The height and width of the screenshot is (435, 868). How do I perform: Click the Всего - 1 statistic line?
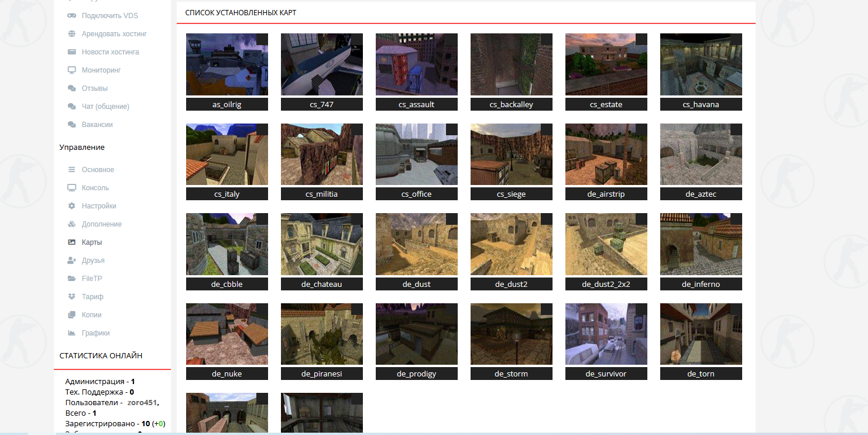(x=81, y=413)
